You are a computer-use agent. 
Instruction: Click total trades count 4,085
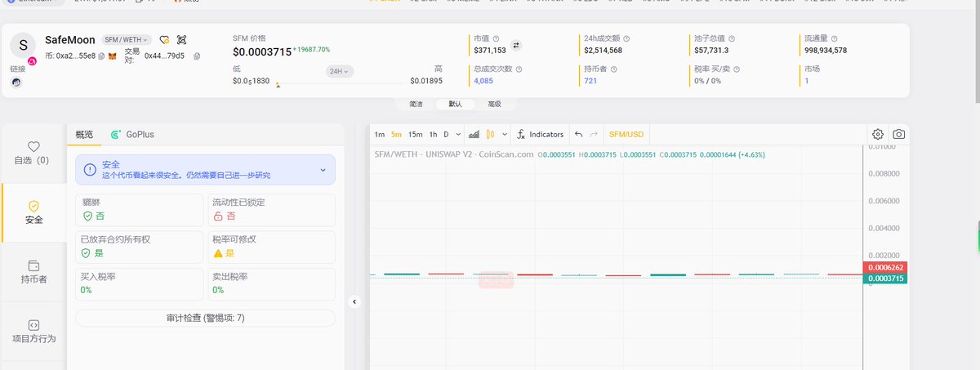[x=483, y=81]
